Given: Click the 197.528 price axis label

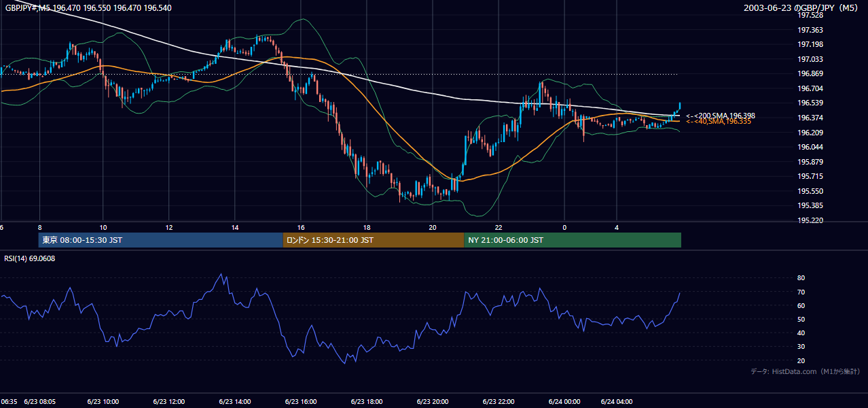Looking at the screenshot, I should click(x=812, y=15).
